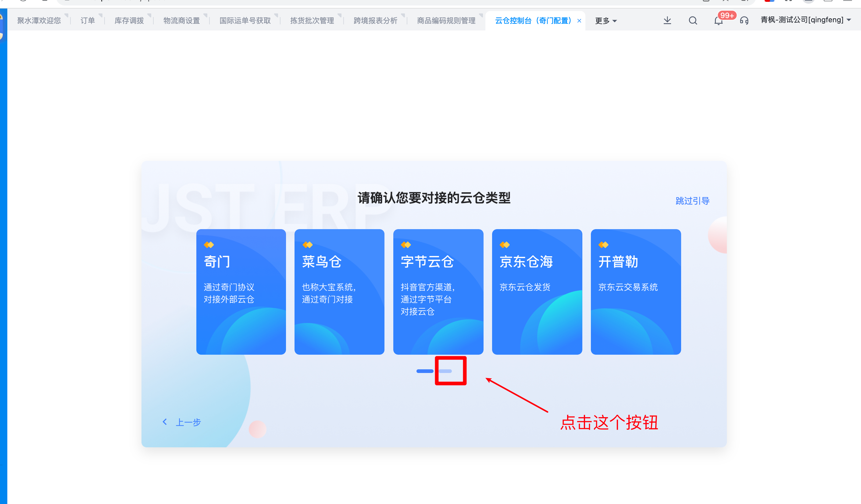Click the search magnifier icon
Viewport: 861px width, 504px height.
[693, 20]
